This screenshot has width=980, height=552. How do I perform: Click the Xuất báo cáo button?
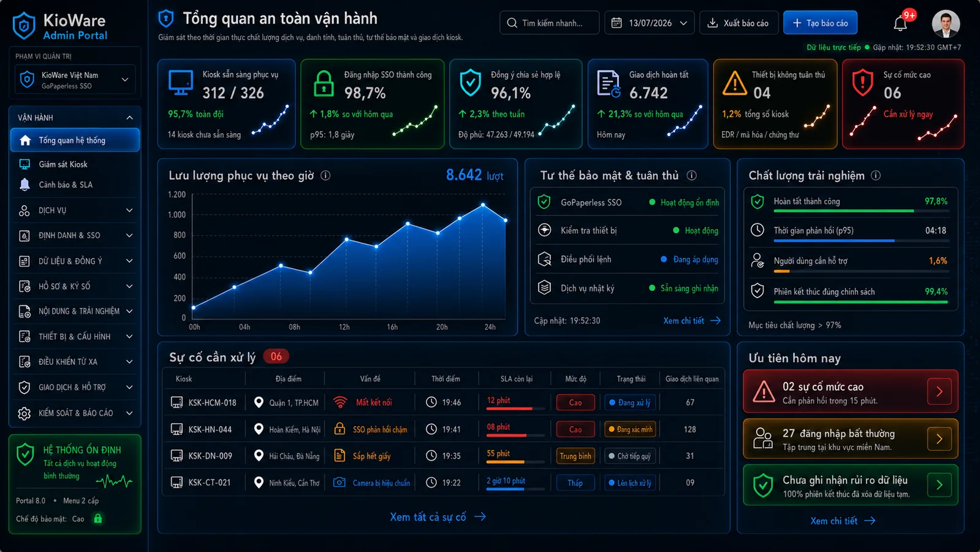coord(739,23)
